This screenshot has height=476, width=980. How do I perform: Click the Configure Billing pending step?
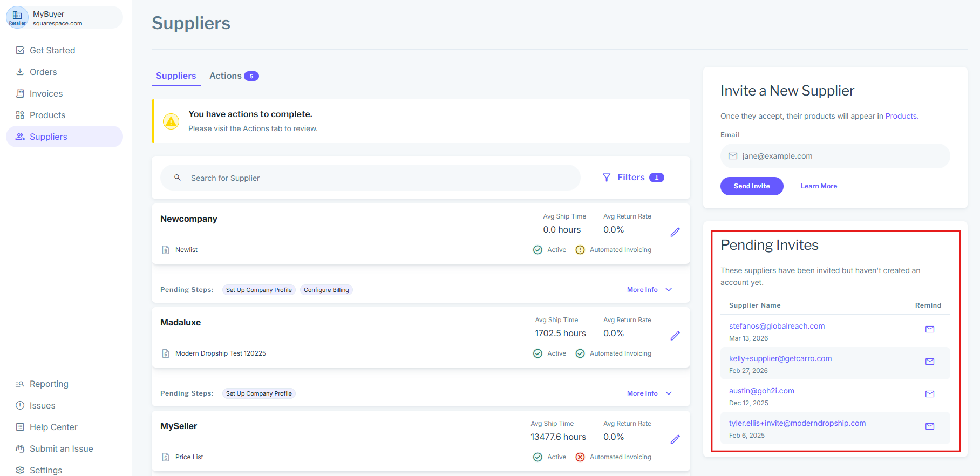tap(326, 290)
